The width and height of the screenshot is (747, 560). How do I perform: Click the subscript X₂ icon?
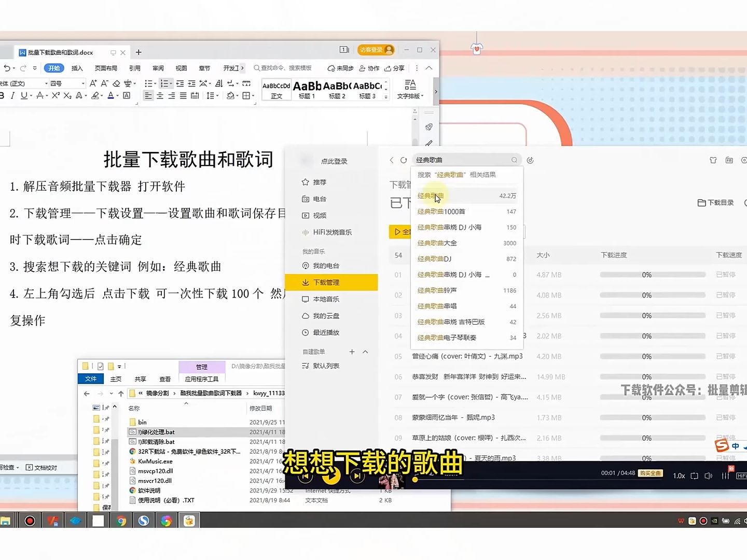(x=67, y=95)
